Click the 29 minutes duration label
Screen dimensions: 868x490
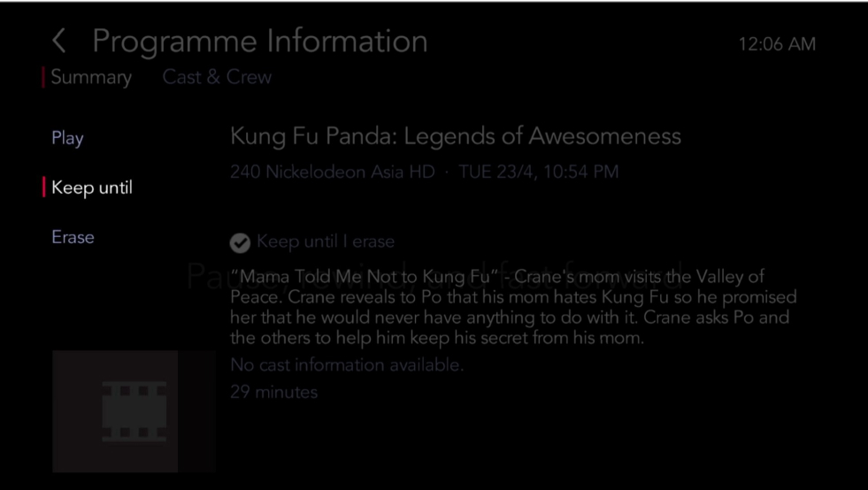coord(274,392)
